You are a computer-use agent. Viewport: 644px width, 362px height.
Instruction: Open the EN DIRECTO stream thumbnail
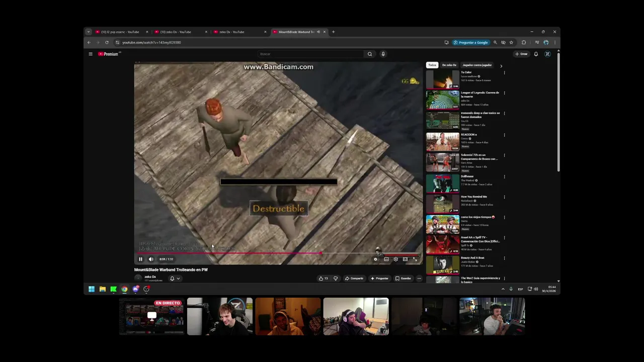pyautogui.click(x=151, y=316)
